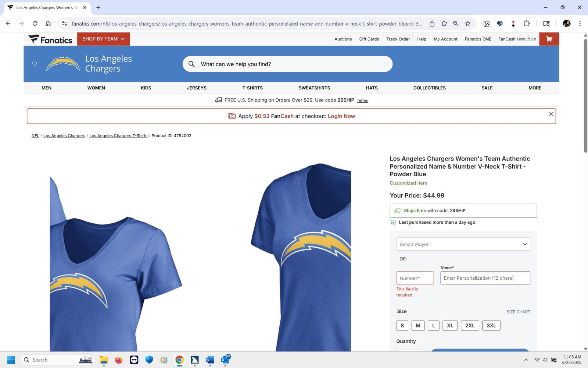Image resolution: width=588 pixels, height=368 pixels.
Task: Open Chrome extensions puzzle icon
Action: (x=526, y=24)
